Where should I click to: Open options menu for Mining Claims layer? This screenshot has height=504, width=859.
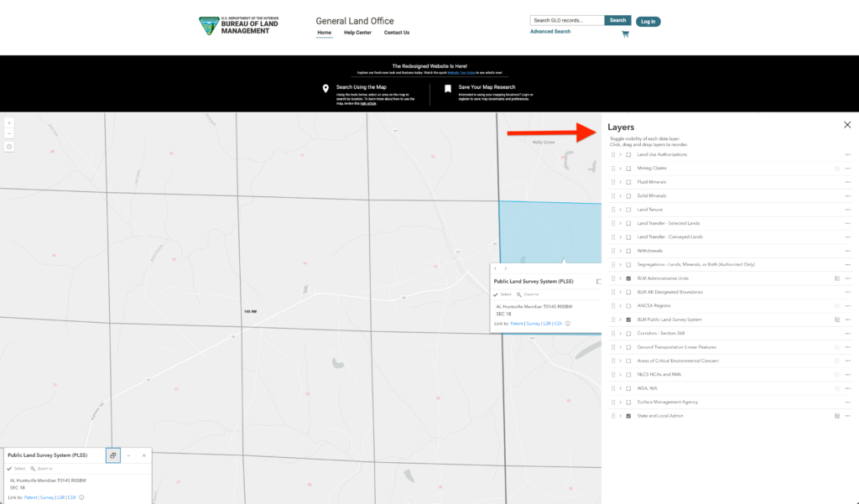[x=847, y=169]
